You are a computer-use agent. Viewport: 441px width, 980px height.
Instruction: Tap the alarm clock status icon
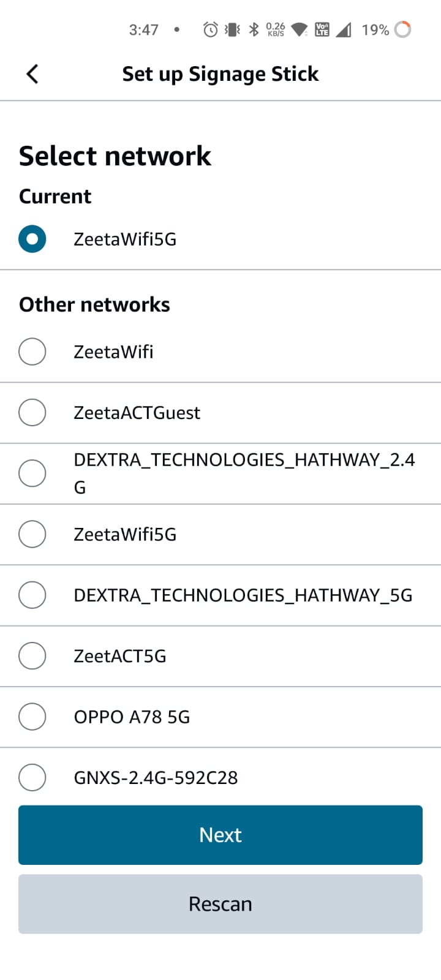pyautogui.click(x=211, y=29)
